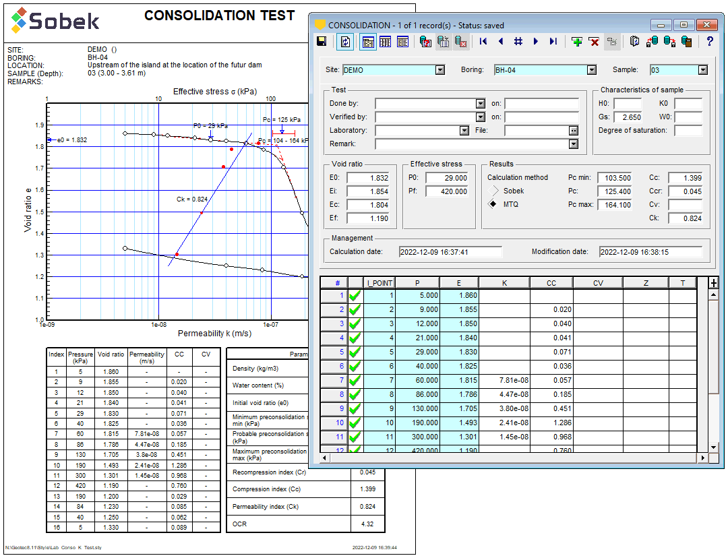728x560 pixels.
Task: Click the database import icon
Action: click(x=652, y=41)
